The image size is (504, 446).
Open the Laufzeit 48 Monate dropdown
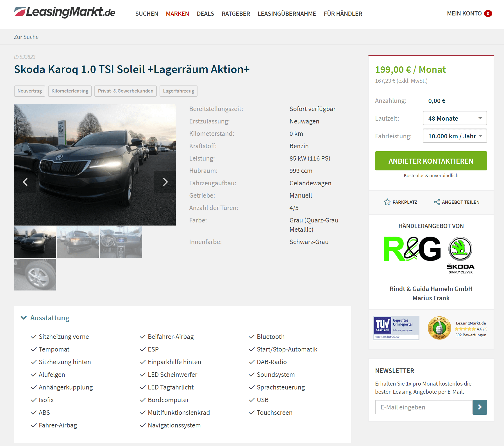(455, 118)
